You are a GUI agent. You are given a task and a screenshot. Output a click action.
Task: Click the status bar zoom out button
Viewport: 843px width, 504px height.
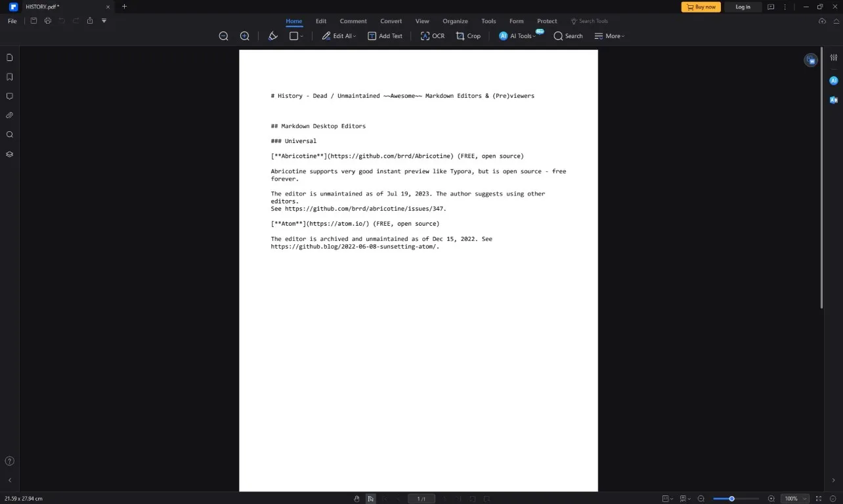tap(701, 499)
